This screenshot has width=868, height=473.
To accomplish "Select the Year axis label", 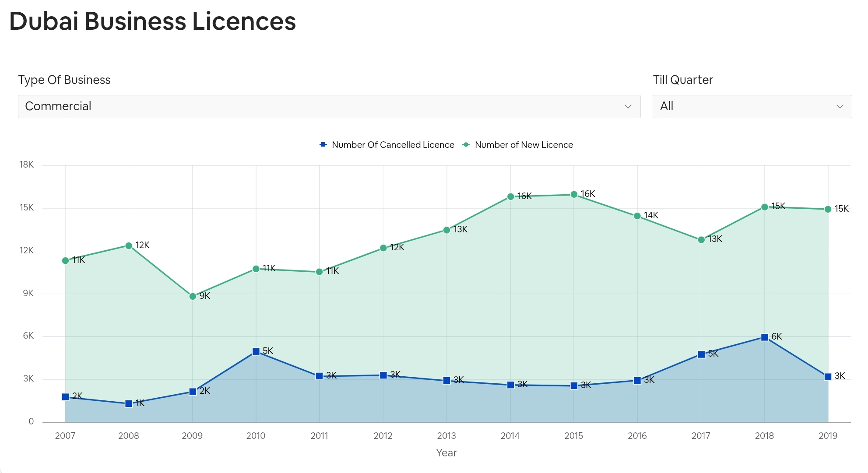I will [446, 453].
